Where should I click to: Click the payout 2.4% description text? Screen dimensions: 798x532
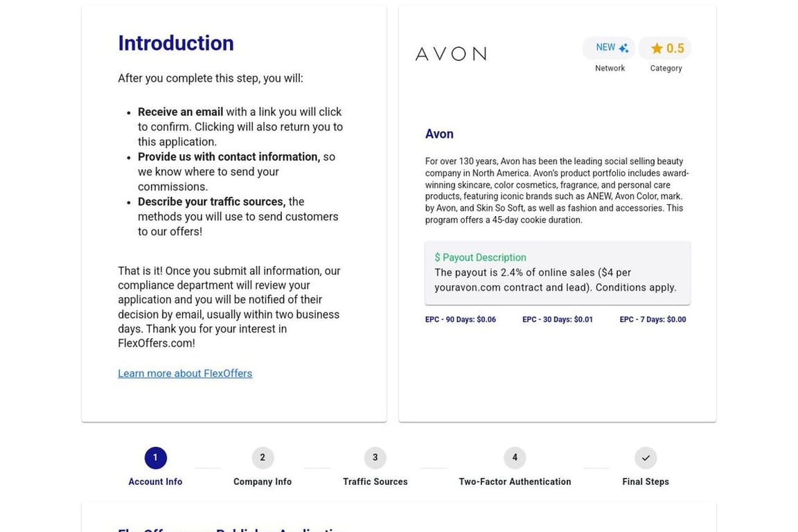point(556,280)
